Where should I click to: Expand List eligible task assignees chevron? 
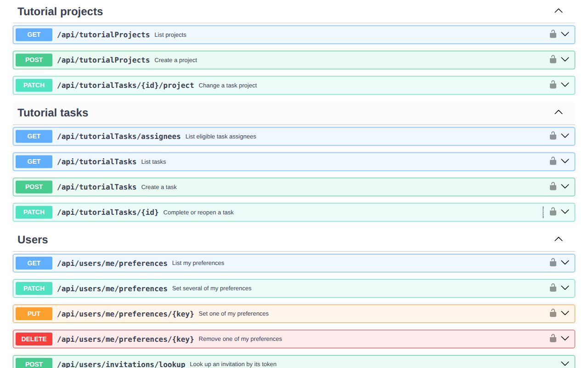tap(565, 136)
